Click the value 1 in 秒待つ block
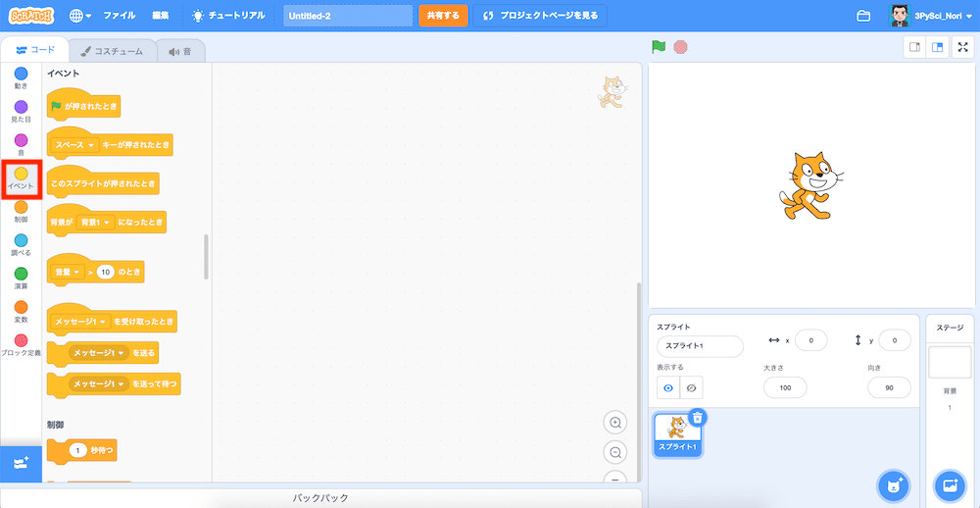 point(78,450)
